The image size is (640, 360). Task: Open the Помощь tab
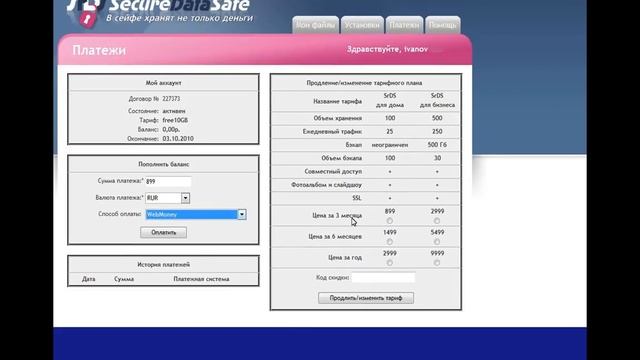pos(443,25)
